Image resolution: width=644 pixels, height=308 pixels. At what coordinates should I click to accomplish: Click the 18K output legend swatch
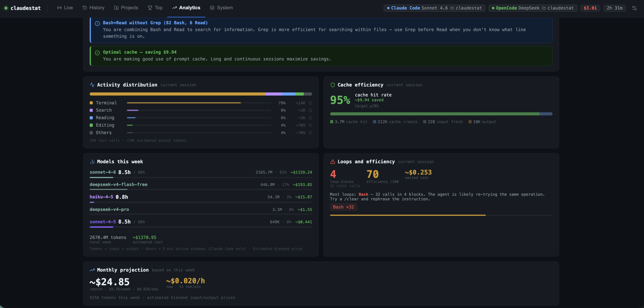470,122
